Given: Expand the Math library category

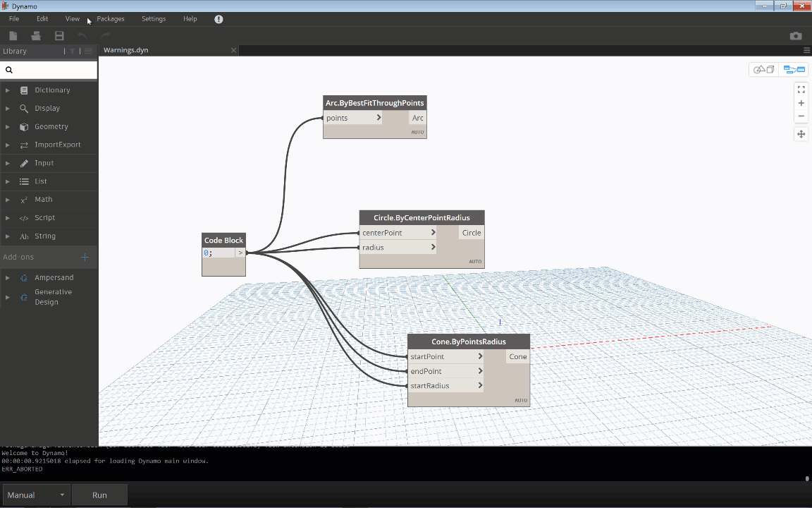Looking at the screenshot, I should pyautogui.click(x=44, y=200).
